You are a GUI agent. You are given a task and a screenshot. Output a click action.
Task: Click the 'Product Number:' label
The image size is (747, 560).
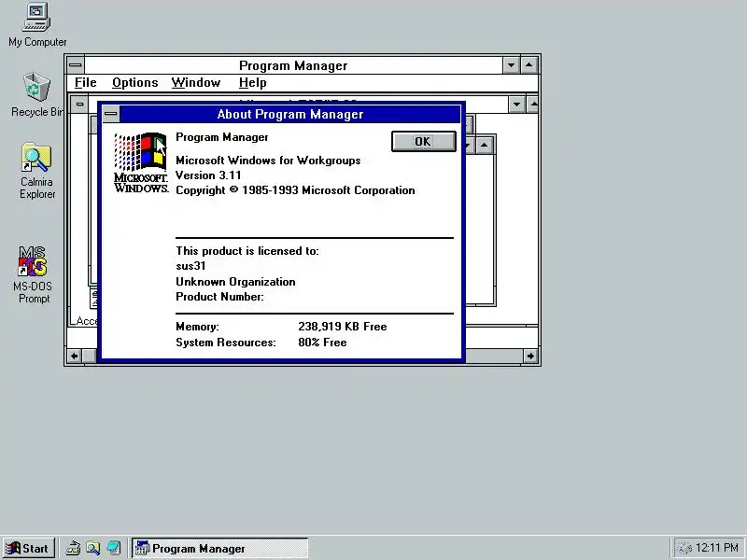click(x=219, y=297)
